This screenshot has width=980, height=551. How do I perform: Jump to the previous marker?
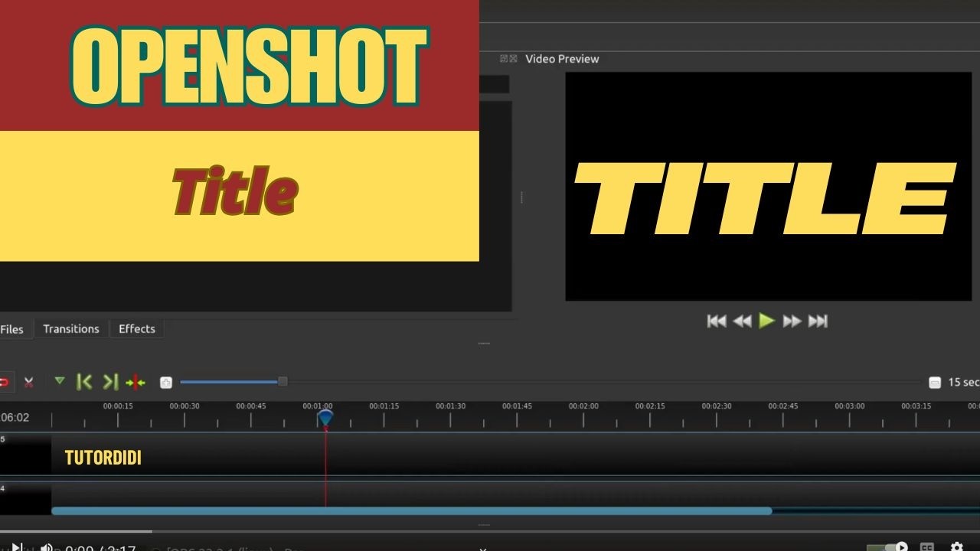coord(84,381)
